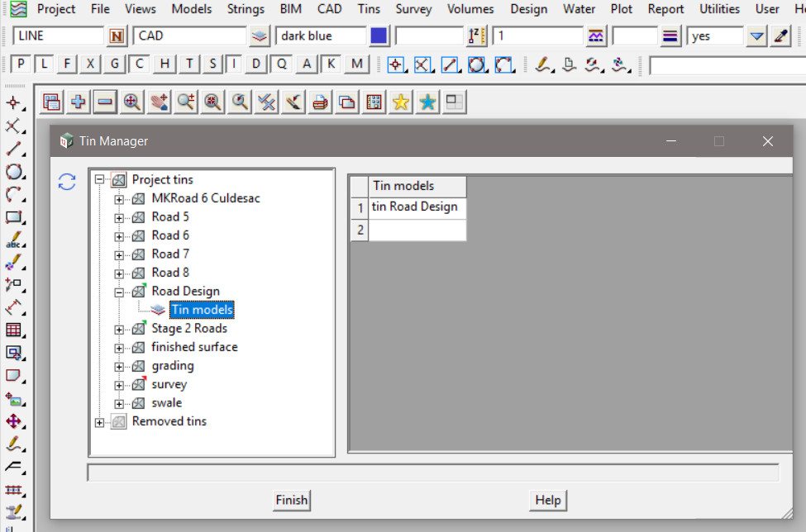
Task: Expand the Removed tins node
Action: (100, 422)
